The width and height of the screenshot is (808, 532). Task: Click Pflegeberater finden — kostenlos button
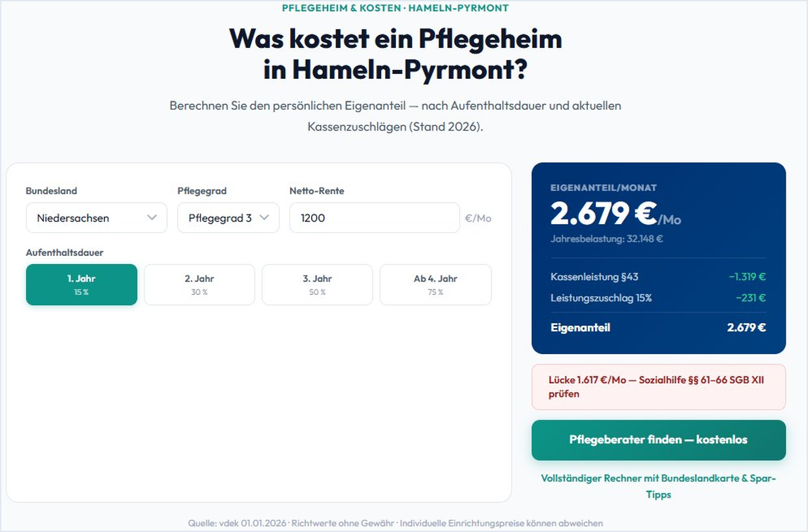tap(659, 440)
